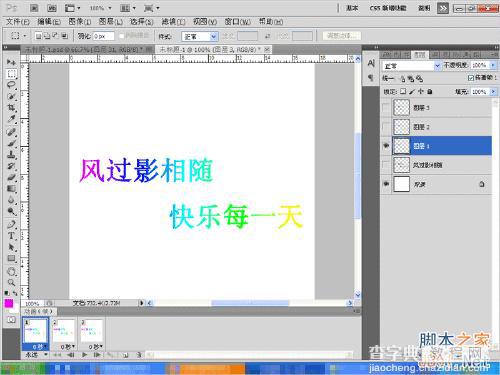Toggle the anti-alias checkbox in options bar
500x375 pixels.
[x=122, y=36]
